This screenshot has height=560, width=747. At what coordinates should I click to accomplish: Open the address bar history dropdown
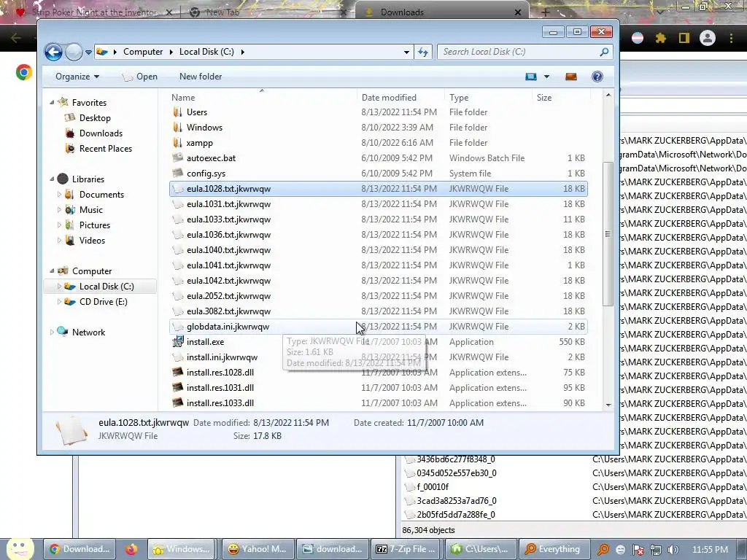(406, 52)
